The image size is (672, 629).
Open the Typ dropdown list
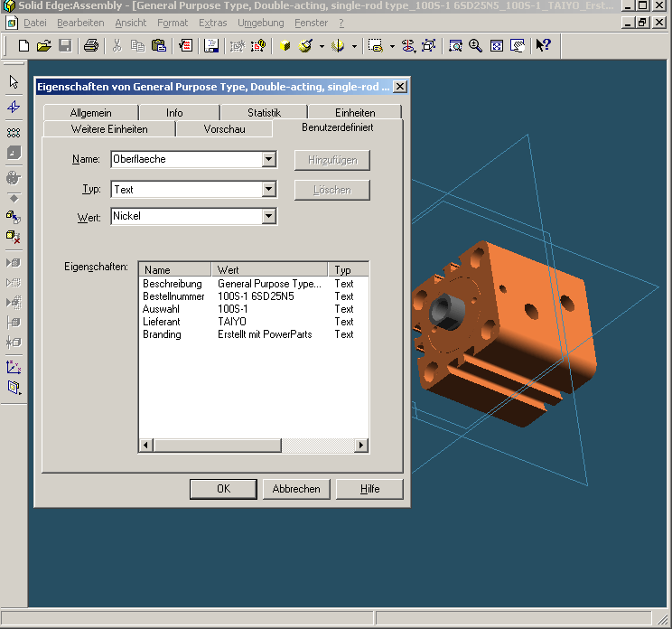point(268,190)
